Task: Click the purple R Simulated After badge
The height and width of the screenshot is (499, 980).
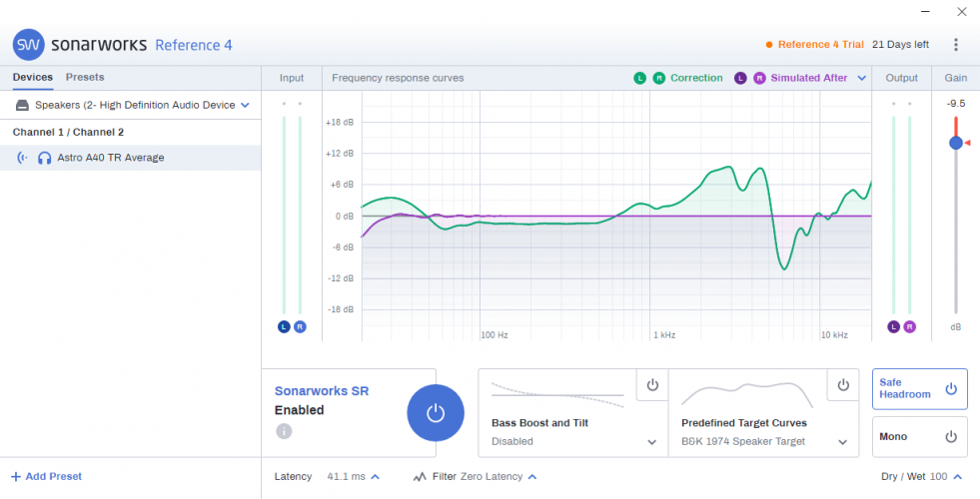Action: 757,78
